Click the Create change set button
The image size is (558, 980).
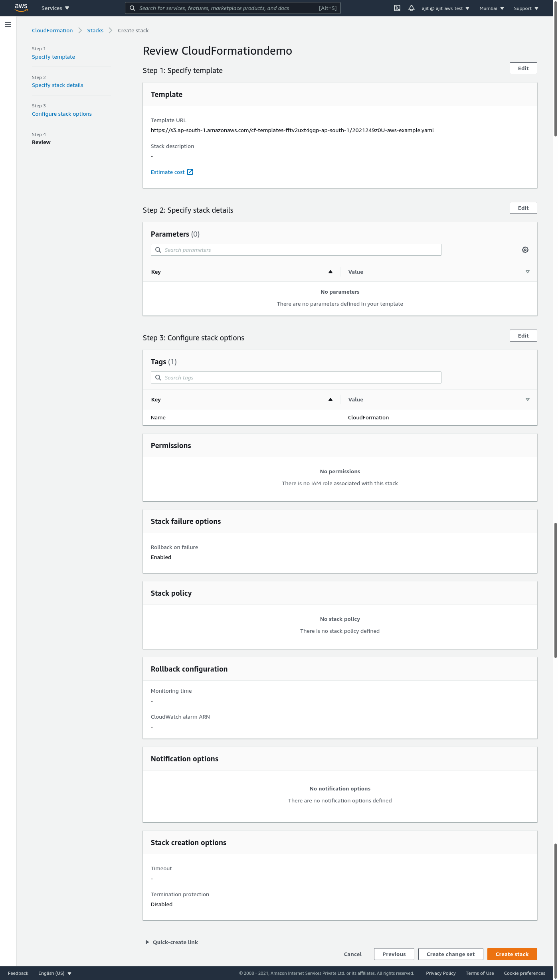point(451,954)
